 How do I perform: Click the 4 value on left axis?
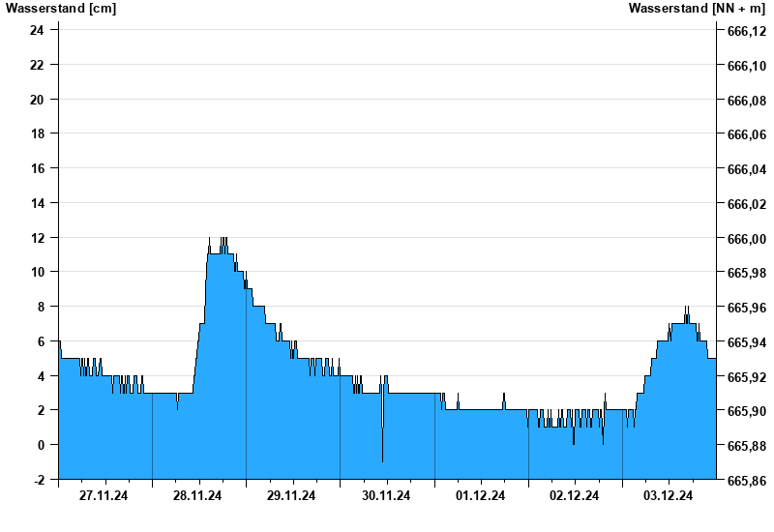pos(41,376)
